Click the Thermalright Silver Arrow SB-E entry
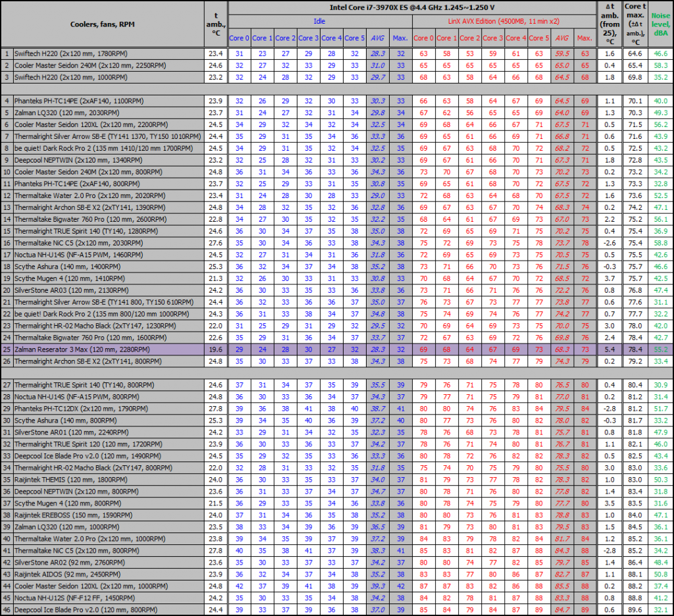The width and height of the screenshot is (674, 616). 102,136
